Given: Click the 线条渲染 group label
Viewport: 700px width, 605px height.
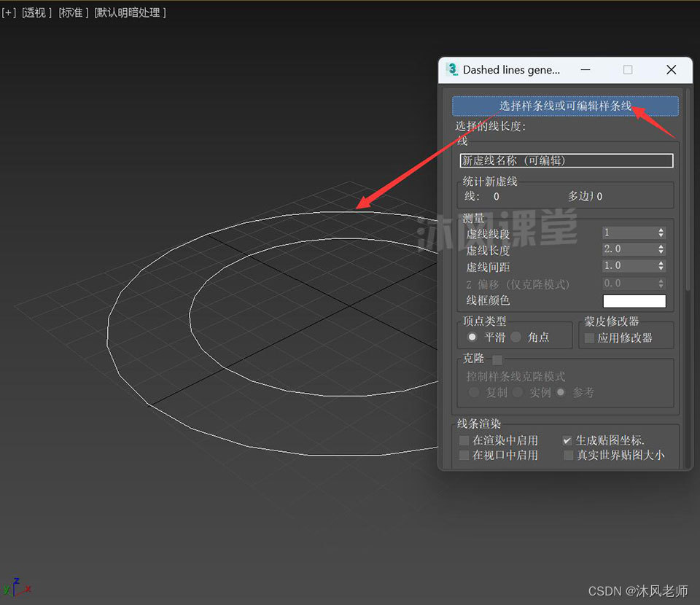Looking at the screenshot, I should (x=478, y=423).
